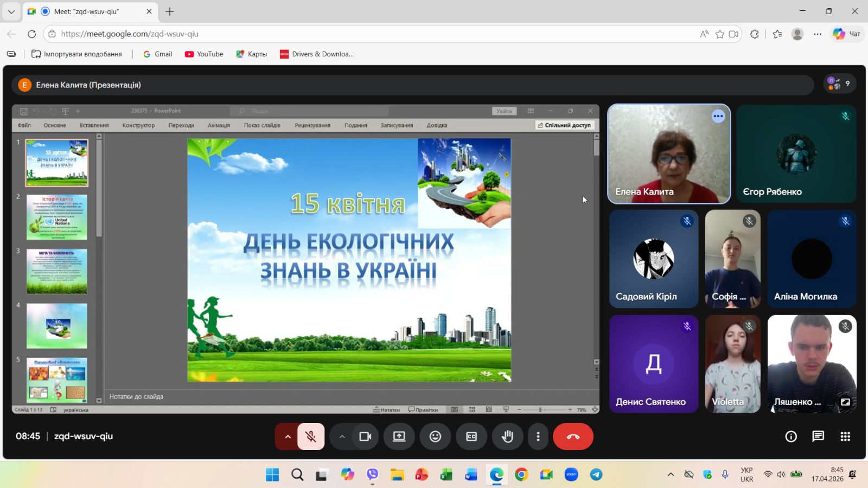Show meeting details info icon

791,436
